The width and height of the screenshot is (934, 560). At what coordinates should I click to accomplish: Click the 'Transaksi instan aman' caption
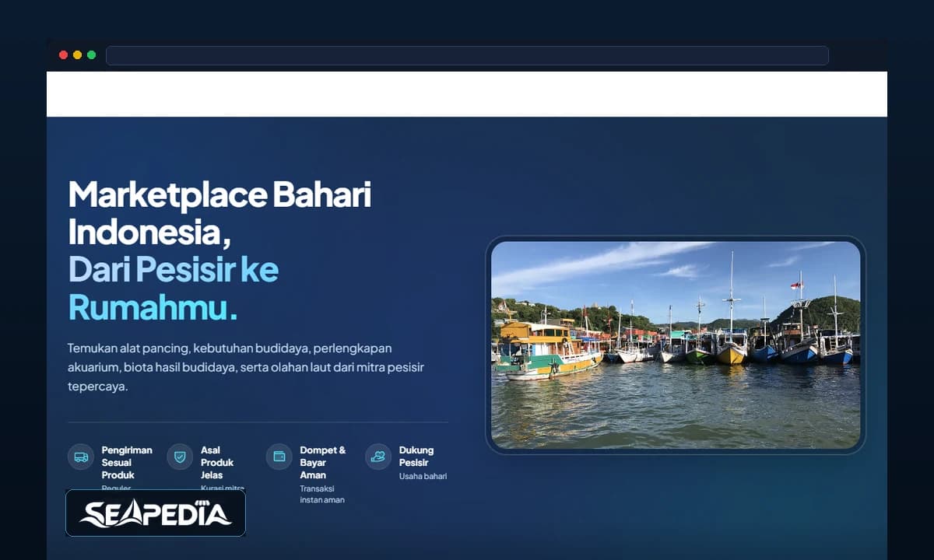click(x=322, y=495)
